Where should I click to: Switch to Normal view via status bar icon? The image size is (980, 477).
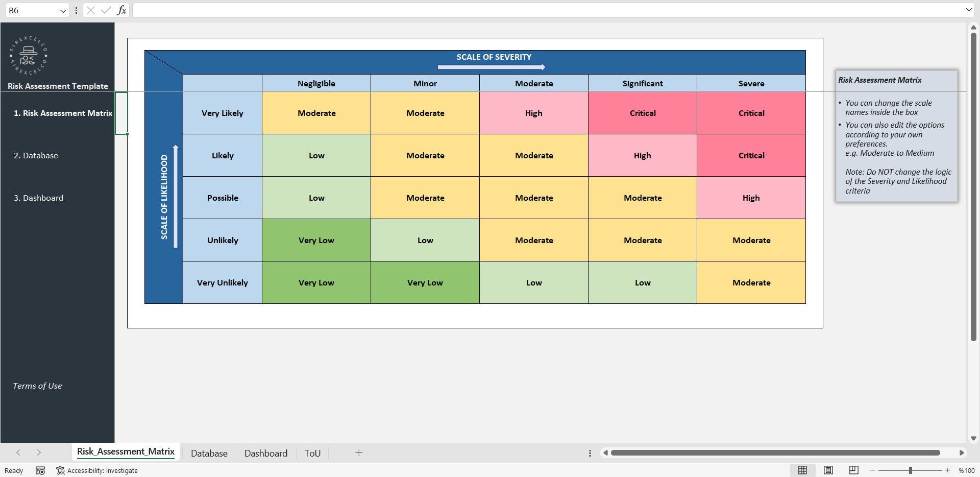(x=803, y=470)
